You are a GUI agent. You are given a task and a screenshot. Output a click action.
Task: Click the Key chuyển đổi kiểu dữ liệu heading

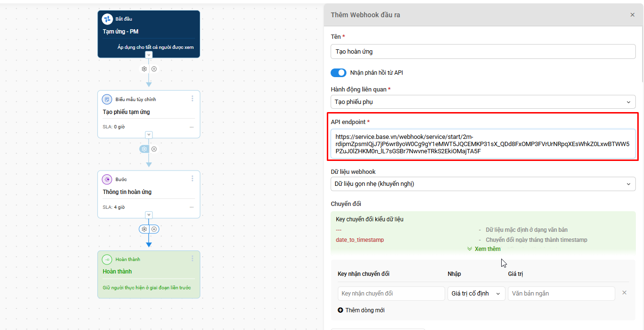click(370, 219)
